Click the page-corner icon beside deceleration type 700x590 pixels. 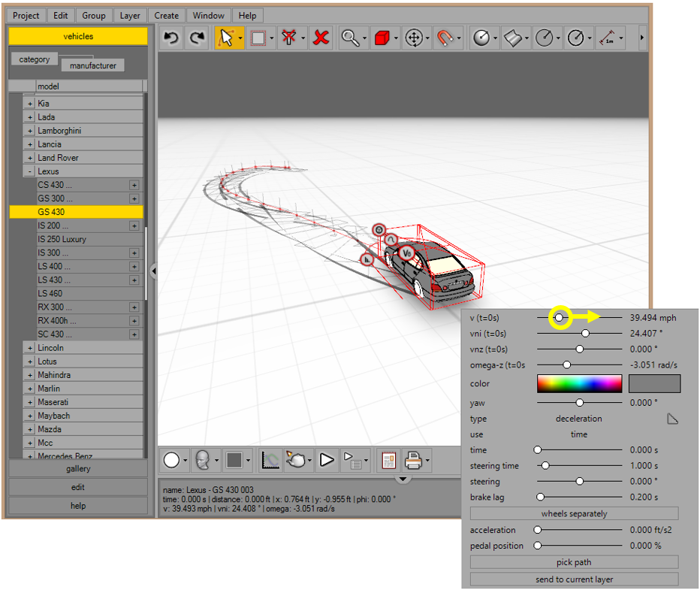pos(672,419)
